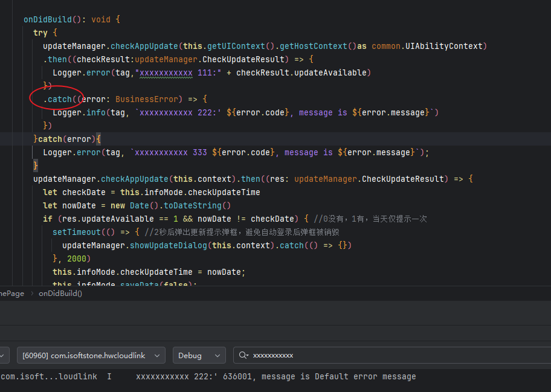Expand the partially visible device dropdown at far left
The height and width of the screenshot is (392, 551).
[2, 356]
